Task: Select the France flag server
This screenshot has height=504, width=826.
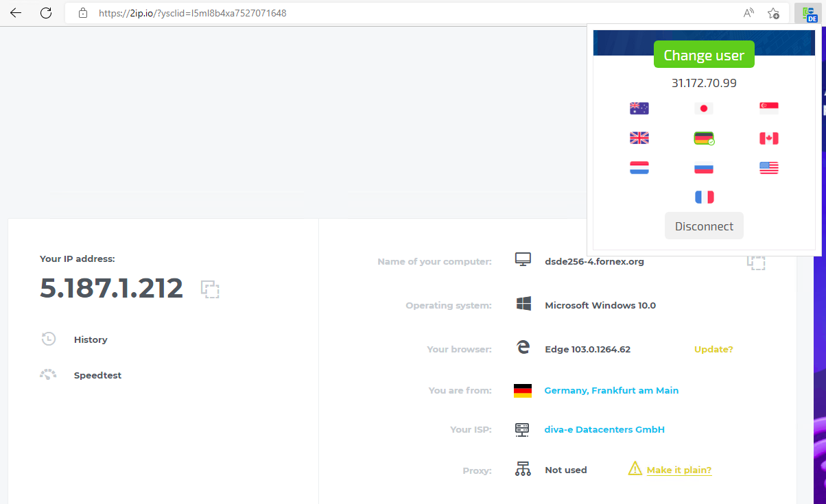Action: [704, 197]
